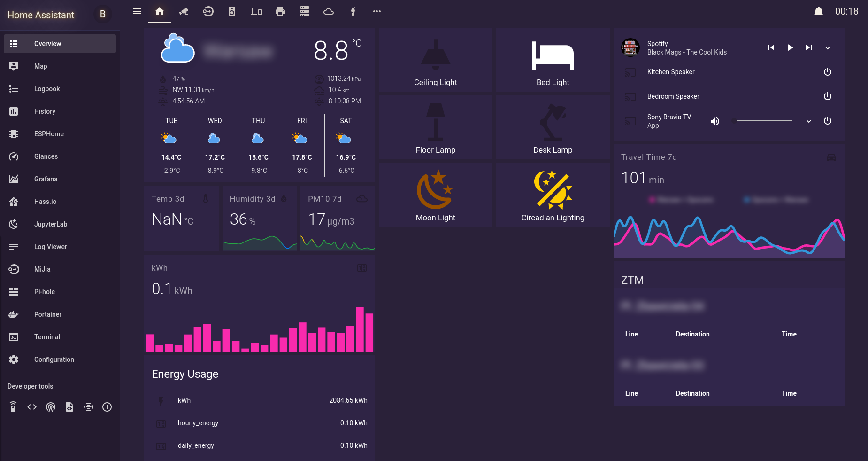Expand the Spotify media player options chevron
This screenshot has height=461, width=868.
[828, 47]
